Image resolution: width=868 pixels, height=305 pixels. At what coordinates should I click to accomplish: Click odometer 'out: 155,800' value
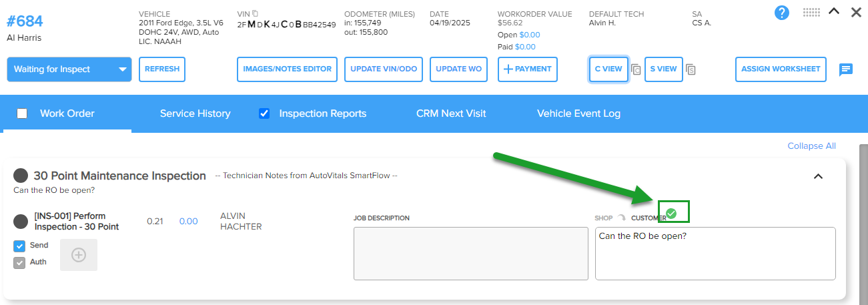coord(366,32)
